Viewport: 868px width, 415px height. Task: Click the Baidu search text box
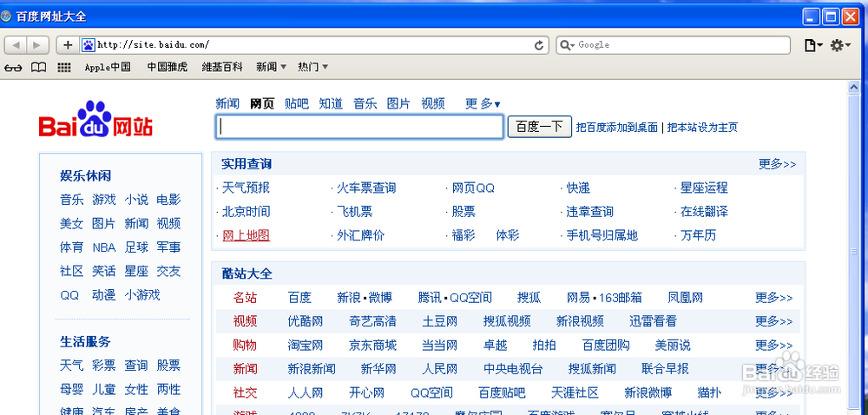pyautogui.click(x=360, y=127)
